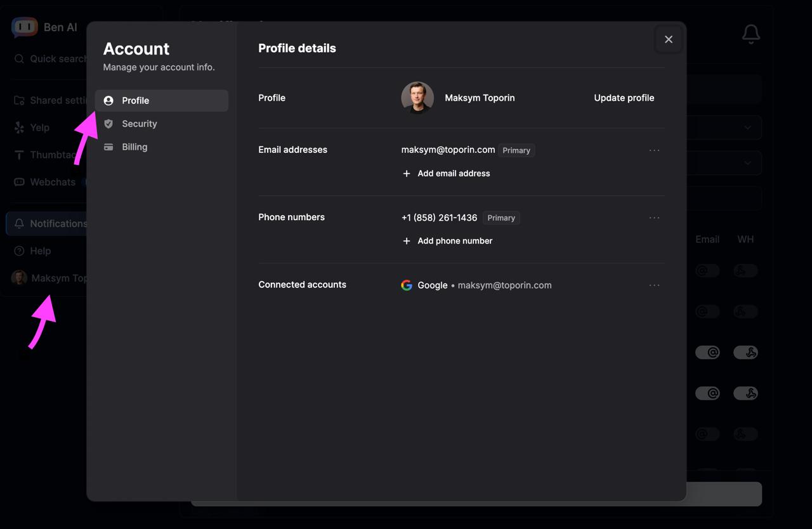812x529 pixels.
Task: Open Quick search in the background sidebar
Action: point(50,58)
